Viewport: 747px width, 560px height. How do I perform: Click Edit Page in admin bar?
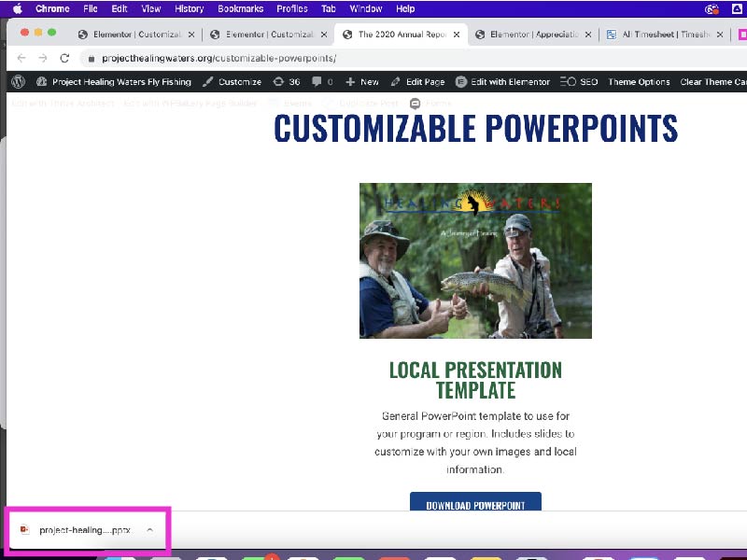coord(417,82)
